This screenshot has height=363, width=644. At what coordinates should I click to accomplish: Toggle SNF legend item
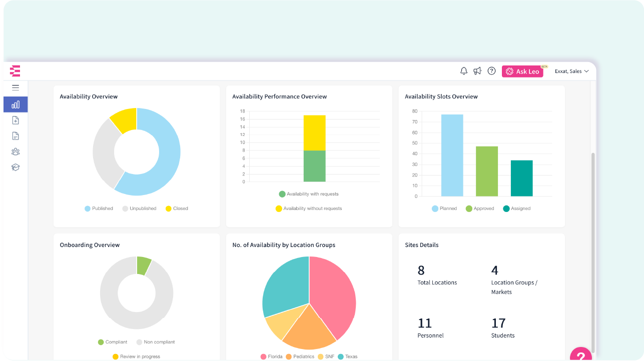(326, 356)
